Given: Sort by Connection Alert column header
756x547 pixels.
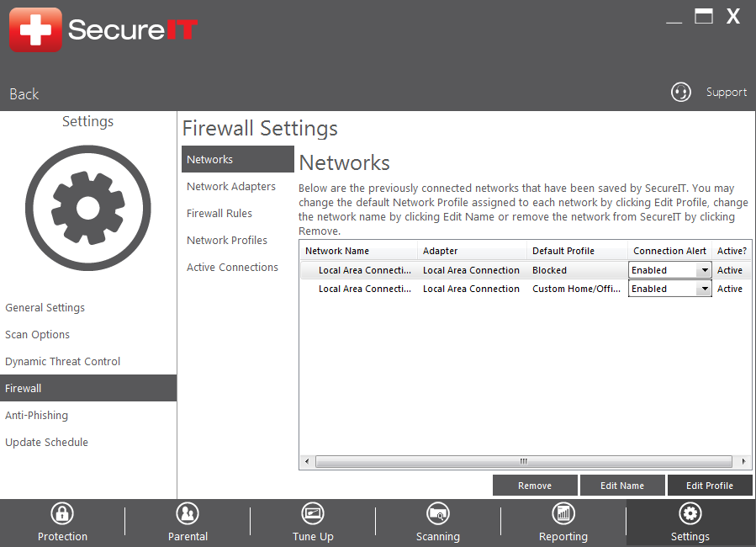Looking at the screenshot, I should pos(669,251).
